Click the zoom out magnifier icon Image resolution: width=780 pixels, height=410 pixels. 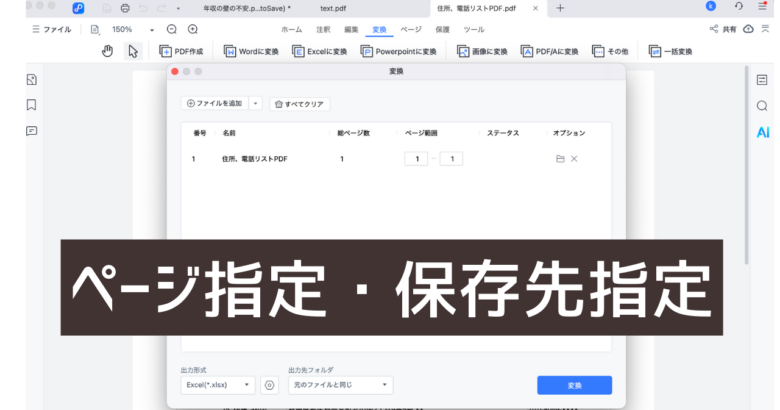coord(171,30)
